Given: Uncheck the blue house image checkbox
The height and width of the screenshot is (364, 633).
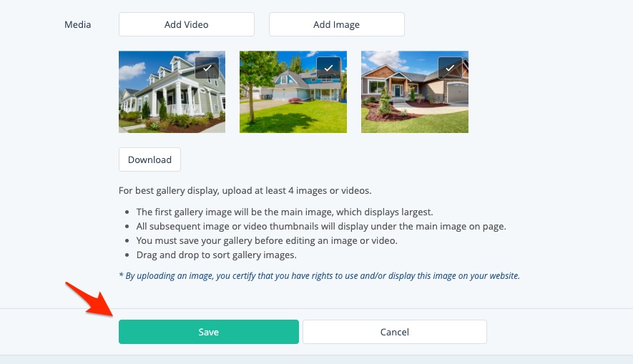Looking at the screenshot, I should pyautogui.click(x=328, y=68).
